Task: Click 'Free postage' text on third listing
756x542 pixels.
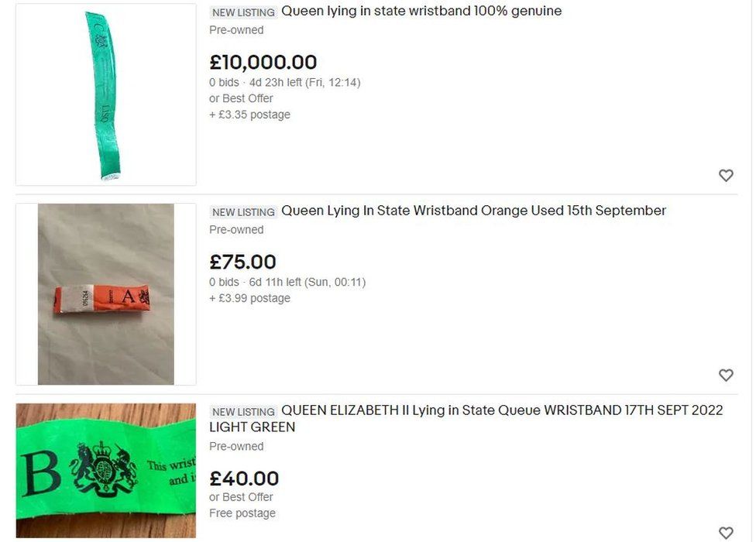Action: pyautogui.click(x=242, y=513)
